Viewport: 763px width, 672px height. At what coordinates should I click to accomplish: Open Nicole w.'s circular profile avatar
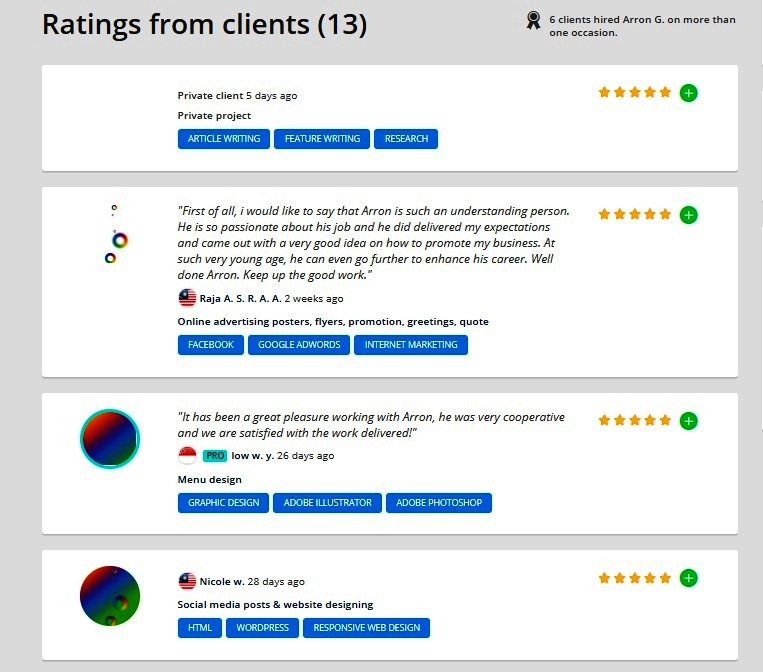coord(110,596)
